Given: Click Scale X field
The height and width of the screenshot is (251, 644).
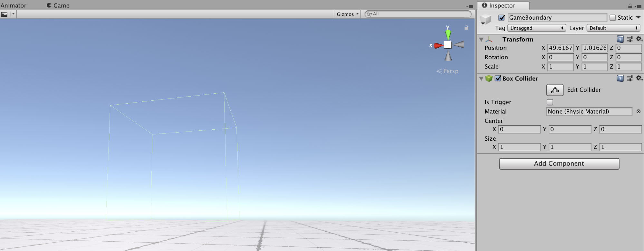Looking at the screenshot, I should (x=561, y=67).
